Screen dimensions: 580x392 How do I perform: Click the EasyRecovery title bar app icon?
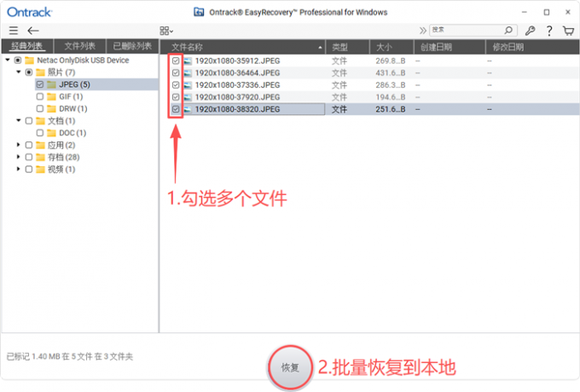coord(199,12)
